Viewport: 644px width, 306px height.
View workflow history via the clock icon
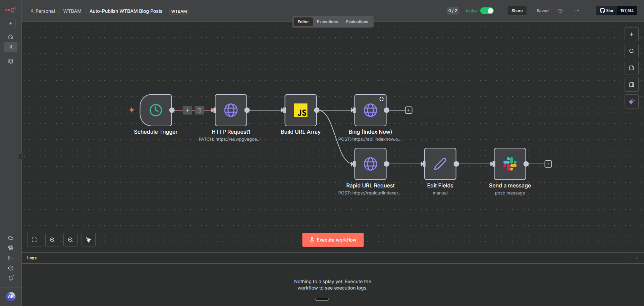560,10
